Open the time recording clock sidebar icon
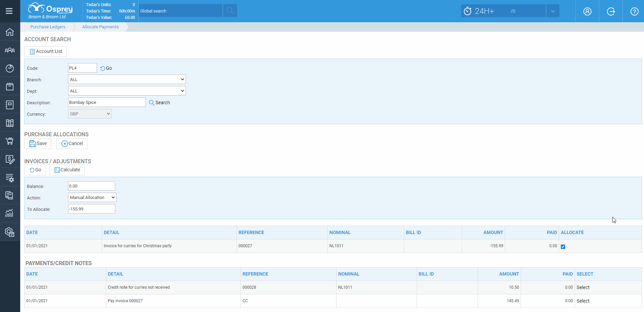Image resolution: width=644 pixels, height=312 pixels. pyautogui.click(x=10, y=68)
